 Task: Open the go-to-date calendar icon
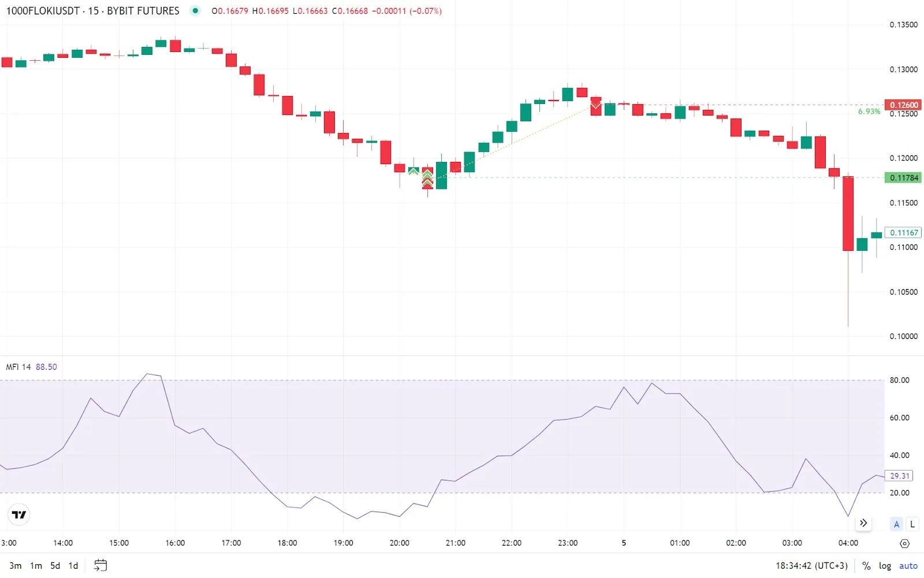click(x=100, y=565)
